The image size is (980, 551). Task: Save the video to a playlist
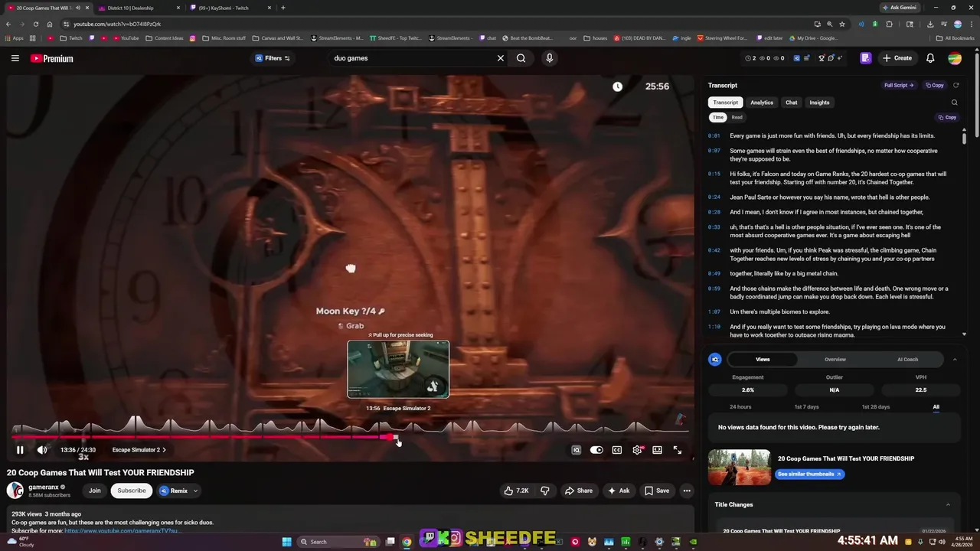point(657,491)
